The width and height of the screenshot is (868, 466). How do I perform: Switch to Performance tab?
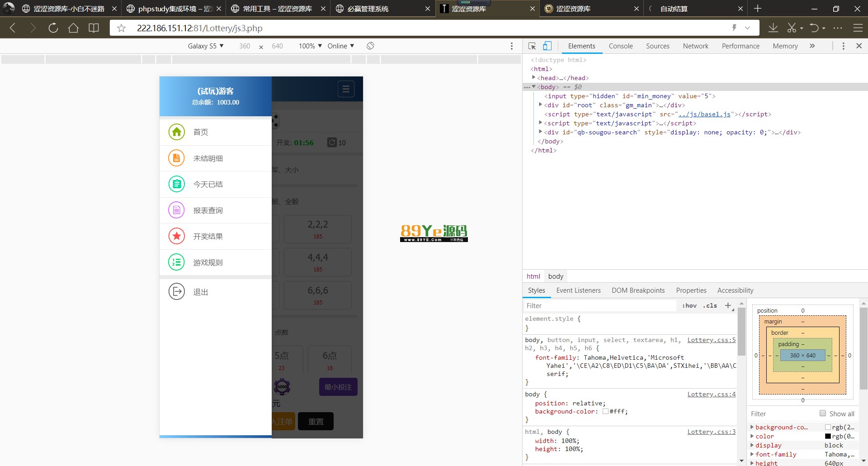pyautogui.click(x=741, y=46)
